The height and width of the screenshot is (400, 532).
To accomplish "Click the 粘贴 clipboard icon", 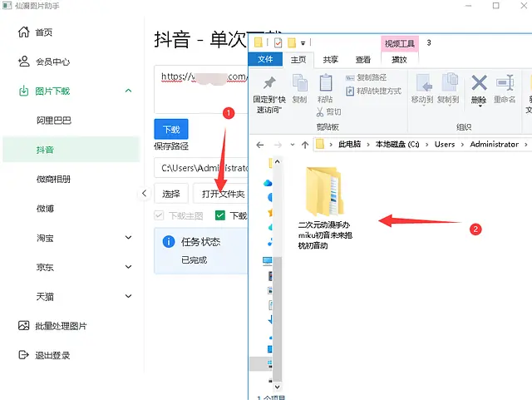I will (x=325, y=82).
